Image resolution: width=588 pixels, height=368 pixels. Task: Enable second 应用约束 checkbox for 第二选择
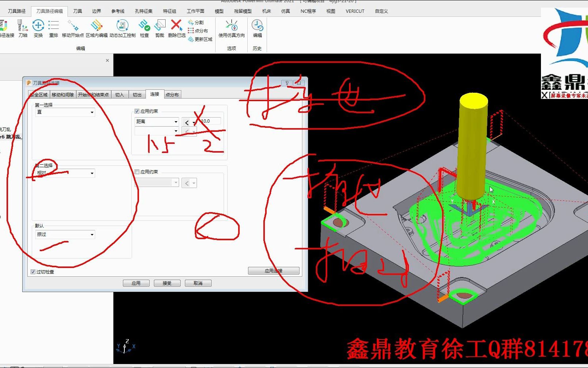click(x=137, y=172)
